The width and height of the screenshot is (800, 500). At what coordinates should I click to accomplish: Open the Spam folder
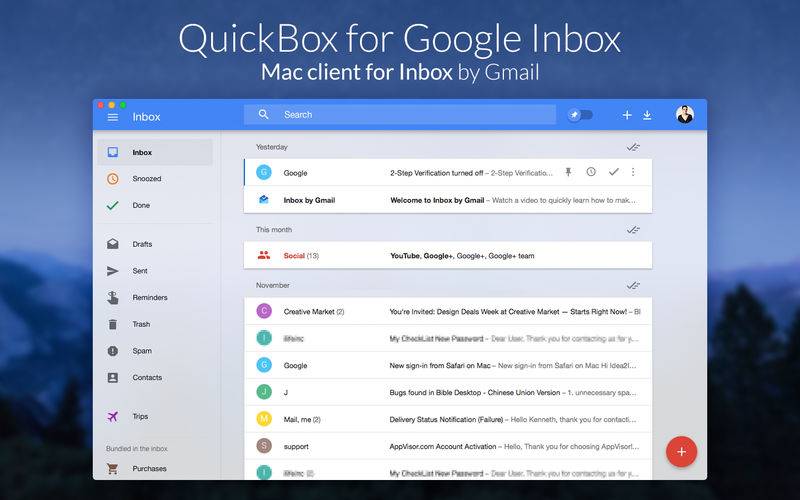click(x=155, y=351)
